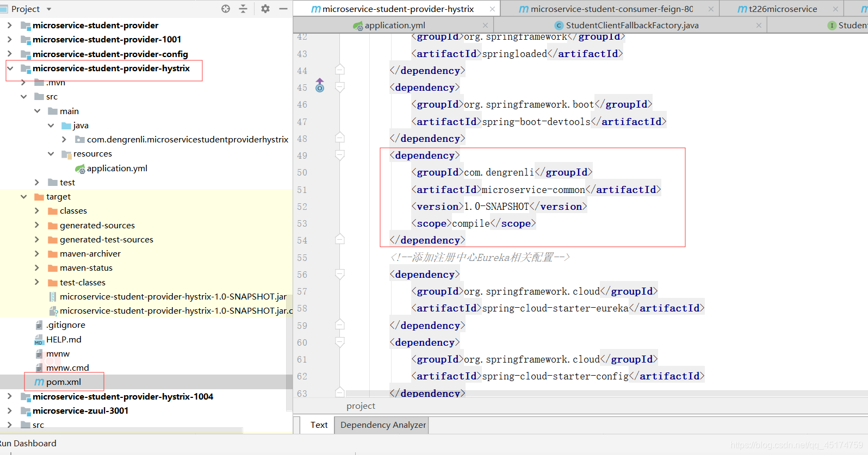Click the Eureka comment on line 55
This screenshot has height=455, width=868.
tap(480, 257)
